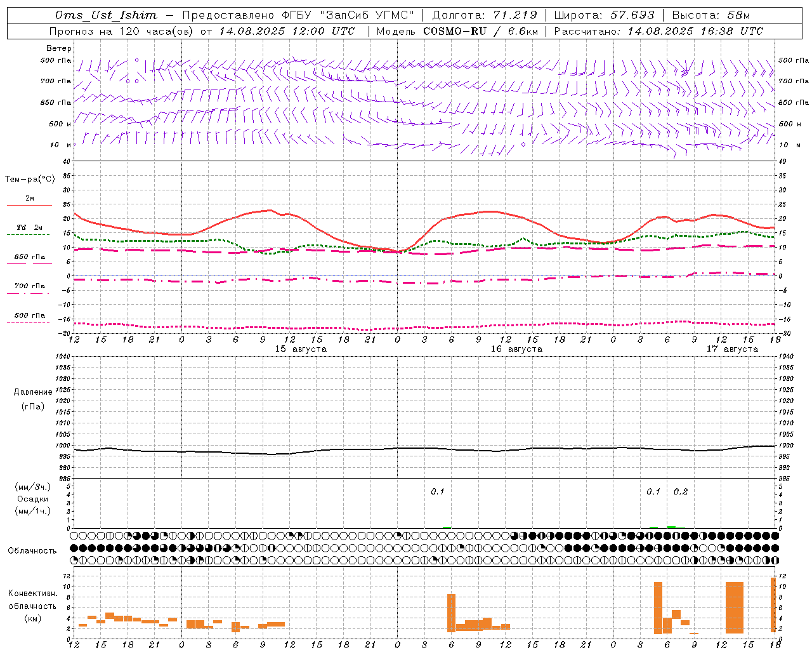Click the (мм/3ч.) unit label
Screen dimensions: 812x650
(32, 487)
